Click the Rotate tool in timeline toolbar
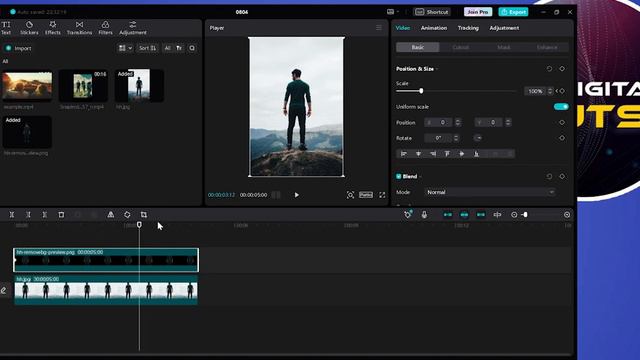Viewport: 640px width, 360px height. click(x=127, y=215)
